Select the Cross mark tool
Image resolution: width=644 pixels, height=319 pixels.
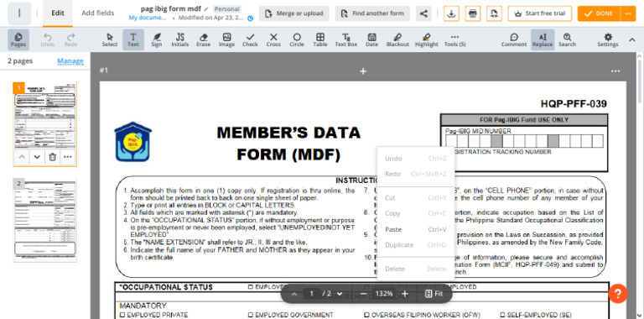[x=273, y=40]
